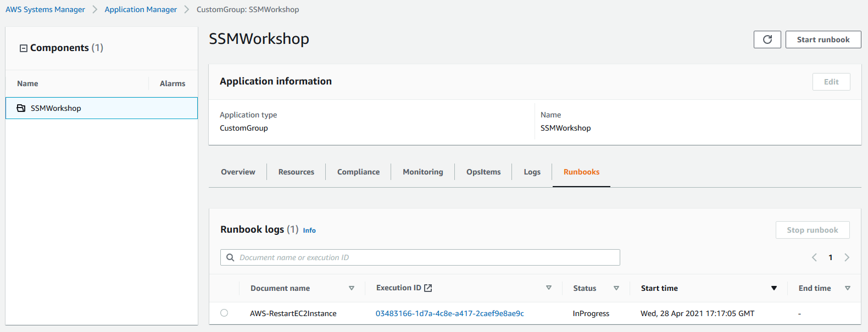
Task: Click the SSMWorkshop component folder icon
Action: click(21, 108)
